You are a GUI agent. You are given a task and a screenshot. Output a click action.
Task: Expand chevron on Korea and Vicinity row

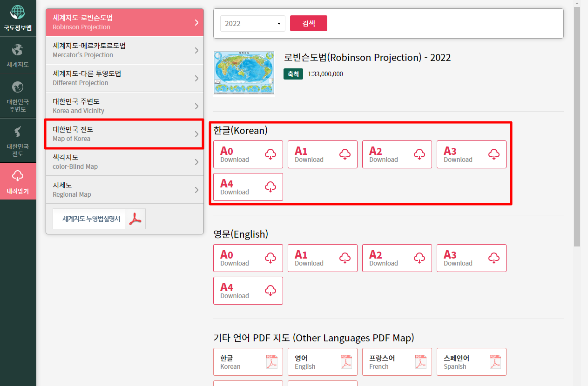click(x=196, y=106)
